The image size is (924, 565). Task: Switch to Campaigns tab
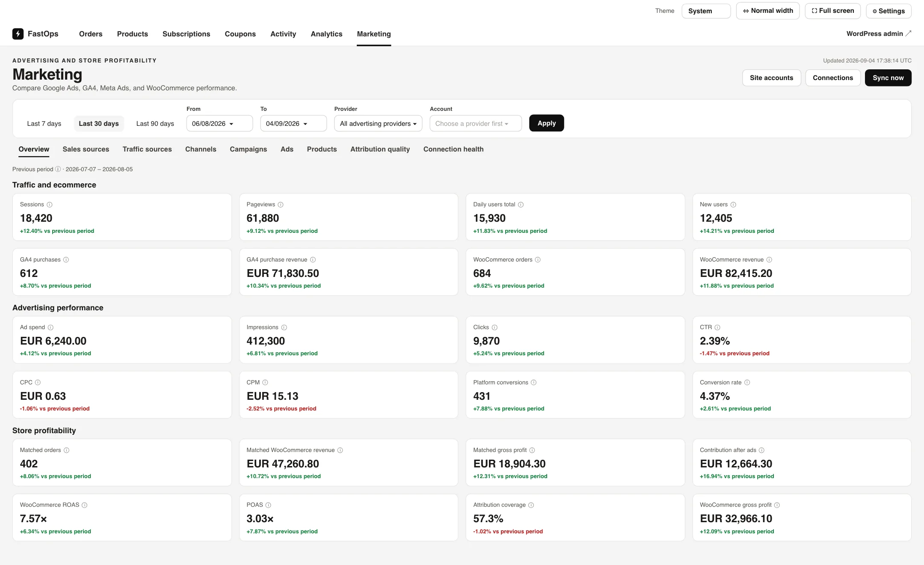248,149
